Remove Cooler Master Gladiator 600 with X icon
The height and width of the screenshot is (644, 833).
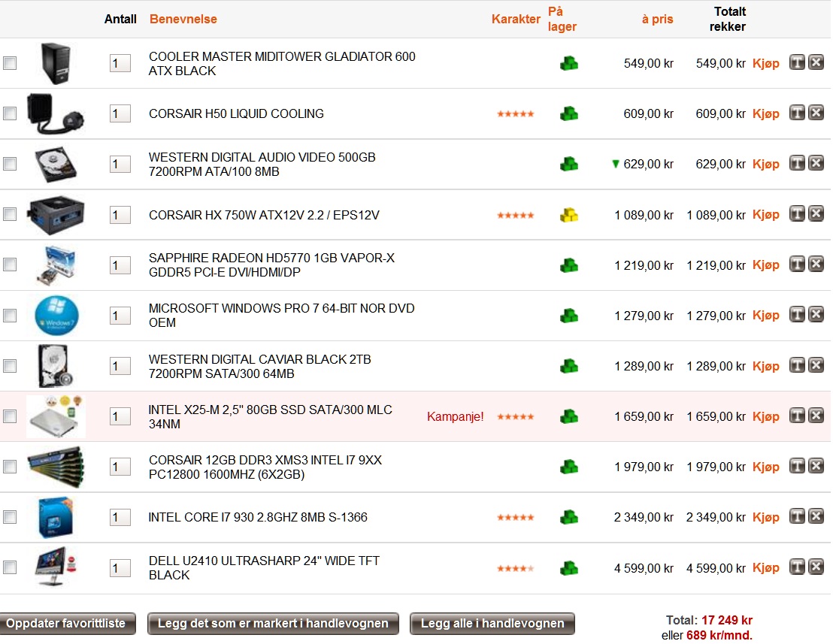point(816,62)
